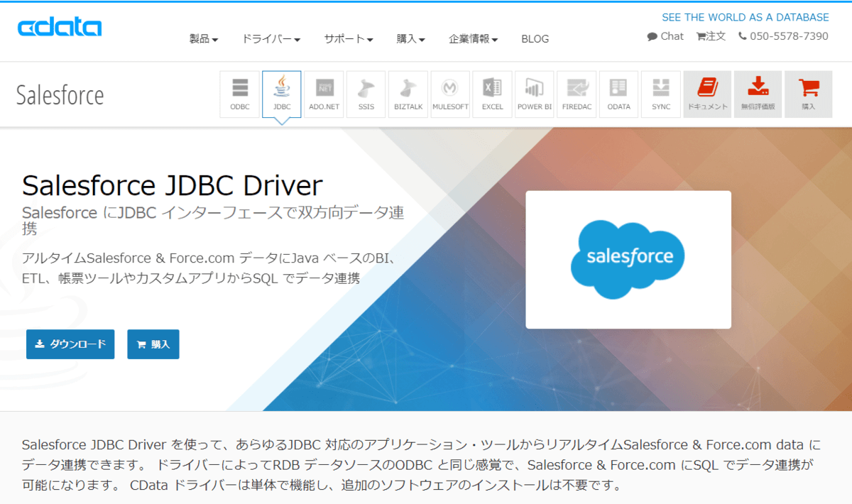Click the ダウンロード button

70,344
